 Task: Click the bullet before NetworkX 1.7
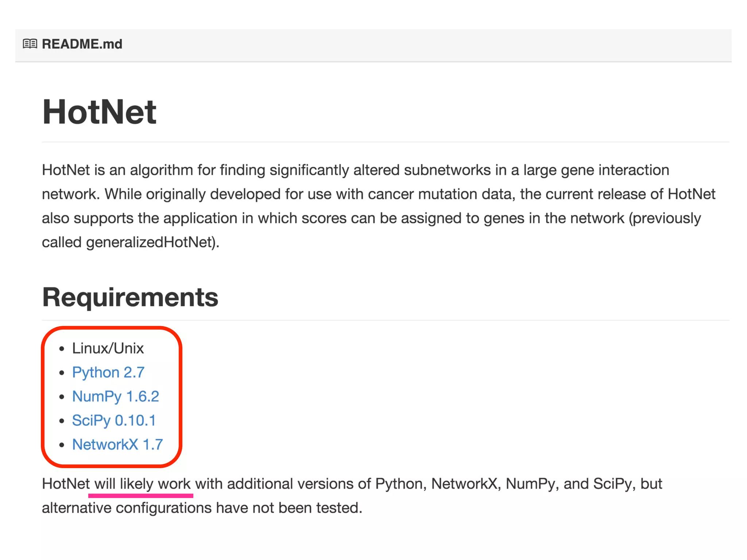(x=62, y=445)
